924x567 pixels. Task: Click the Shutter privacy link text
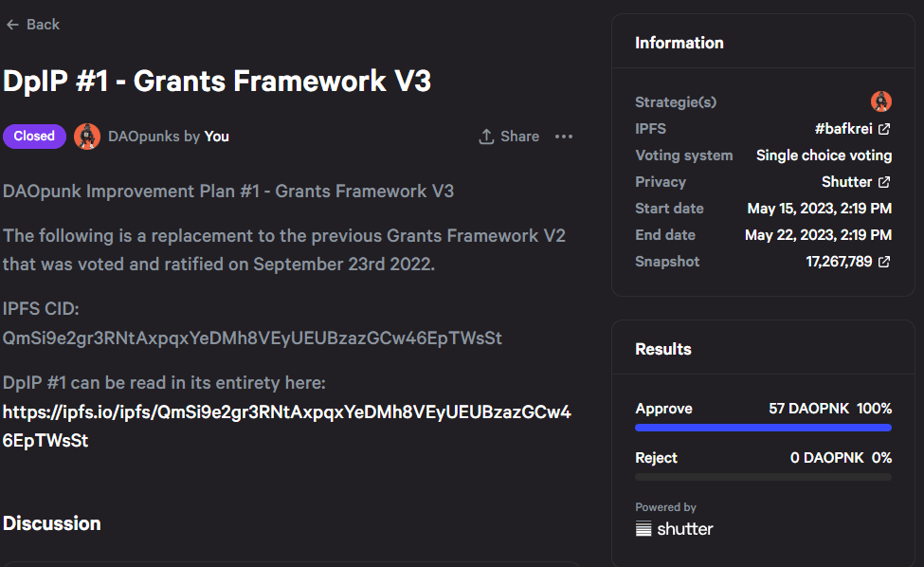click(846, 181)
